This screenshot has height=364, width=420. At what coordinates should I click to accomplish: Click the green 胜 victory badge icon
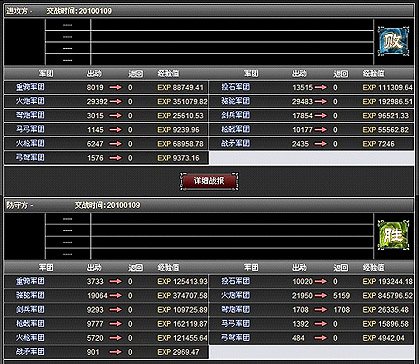[x=394, y=235]
